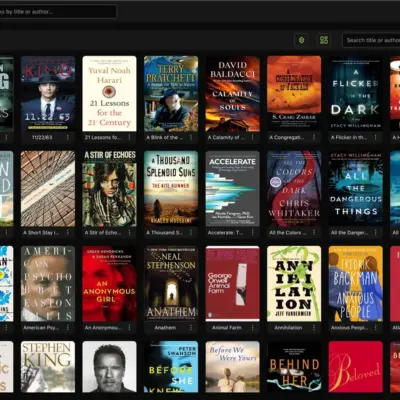Open the options menu for A Blink of the
The height and width of the screenshot is (400, 400).
[x=191, y=137]
